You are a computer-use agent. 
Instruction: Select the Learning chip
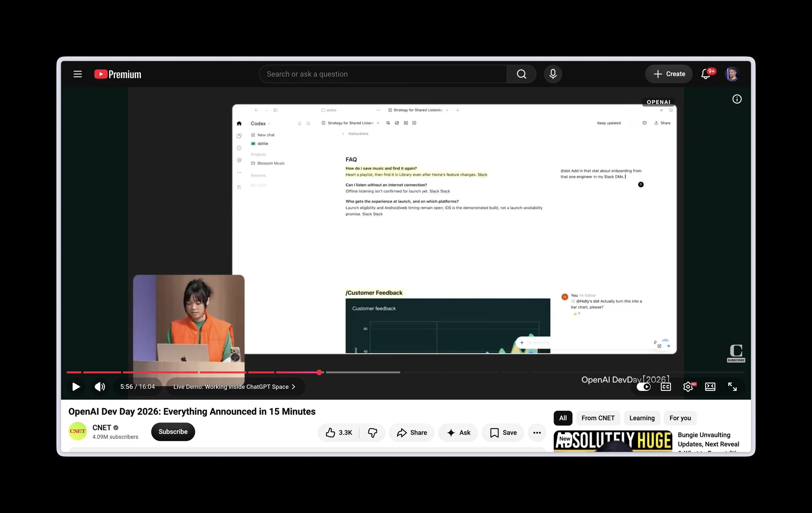[x=642, y=418]
